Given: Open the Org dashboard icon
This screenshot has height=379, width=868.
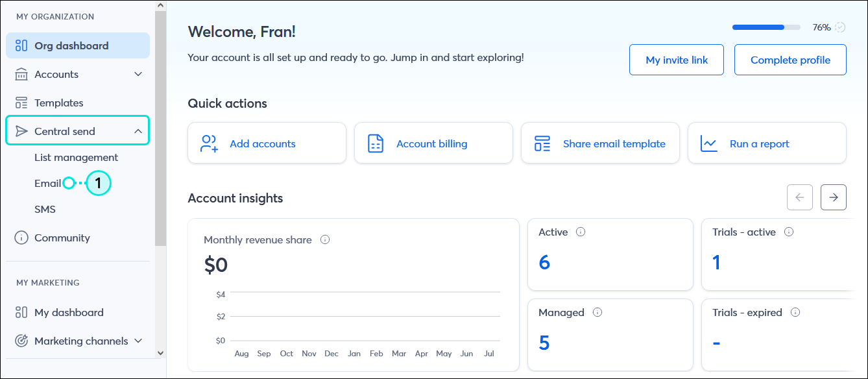Looking at the screenshot, I should [20, 45].
